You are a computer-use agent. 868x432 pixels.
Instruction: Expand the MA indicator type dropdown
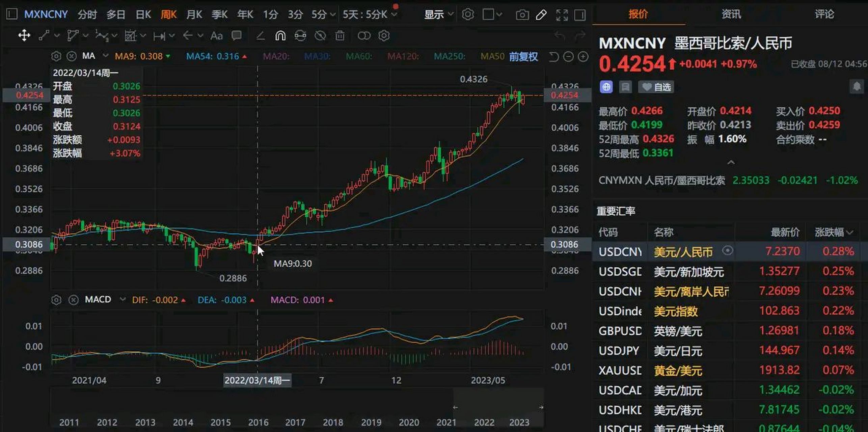pos(105,55)
